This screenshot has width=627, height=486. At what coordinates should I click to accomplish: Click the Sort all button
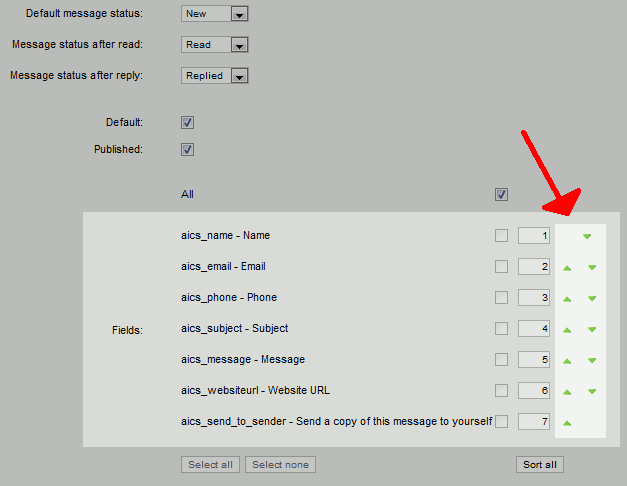(x=540, y=464)
